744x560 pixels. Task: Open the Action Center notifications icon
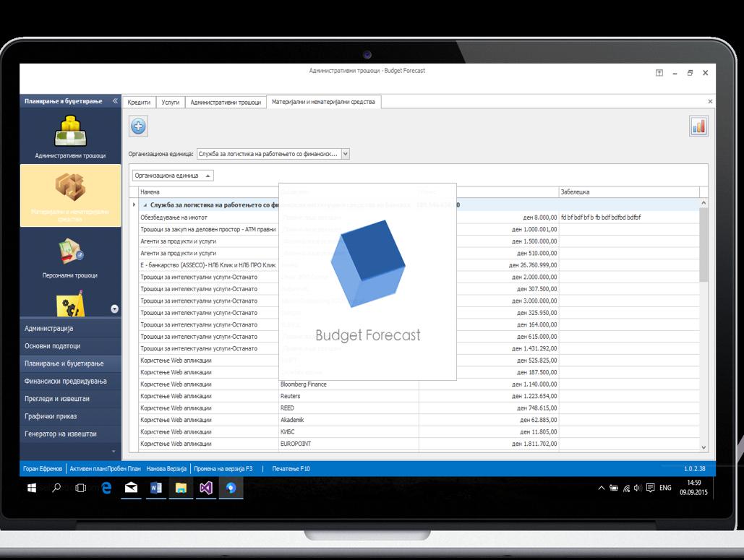click(x=651, y=488)
